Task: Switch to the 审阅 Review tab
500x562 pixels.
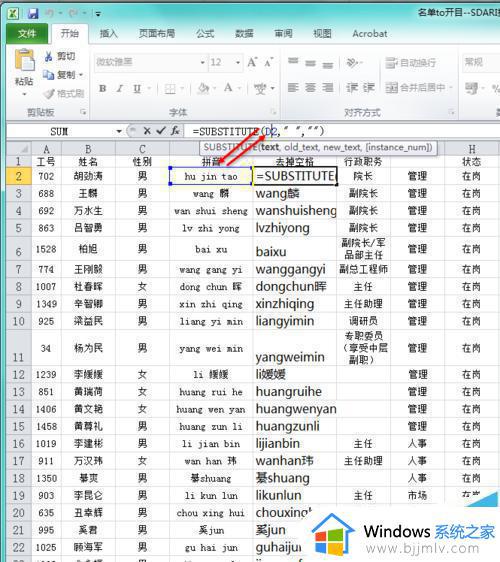Action: [284, 34]
